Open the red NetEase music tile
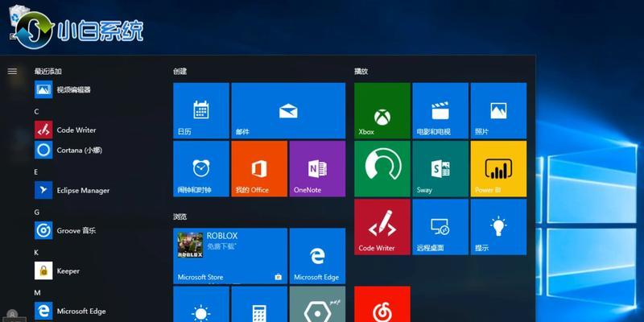The width and height of the screenshot is (644, 322). point(382,304)
